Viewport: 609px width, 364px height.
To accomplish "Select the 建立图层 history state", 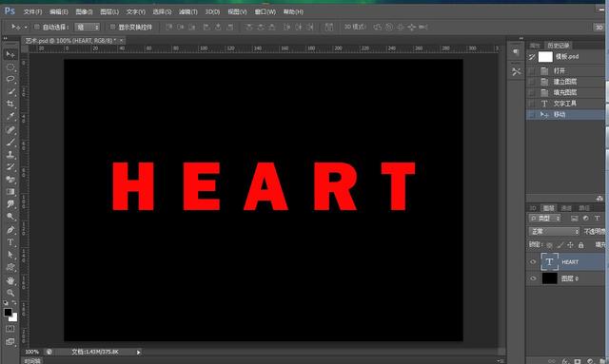I will click(x=566, y=82).
